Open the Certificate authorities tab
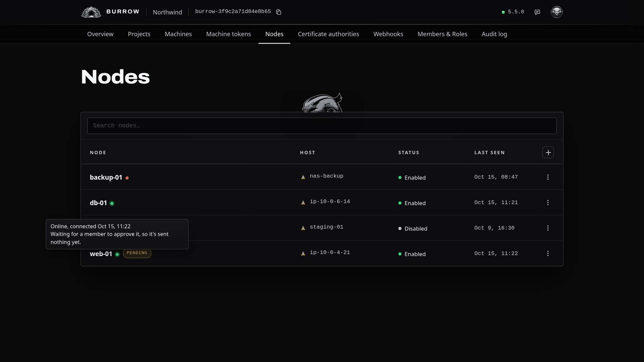Screen dimensions: 644x362 click(328, 34)
